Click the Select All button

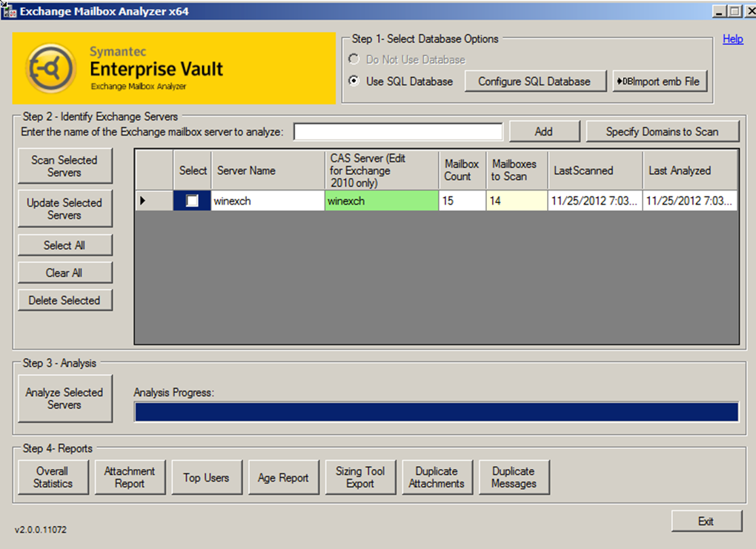pos(64,245)
